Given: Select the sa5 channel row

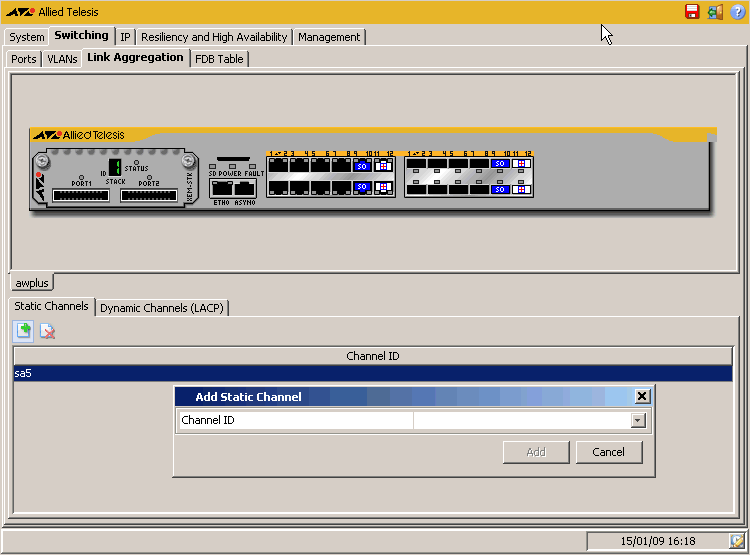Looking at the screenshot, I should coord(373,373).
